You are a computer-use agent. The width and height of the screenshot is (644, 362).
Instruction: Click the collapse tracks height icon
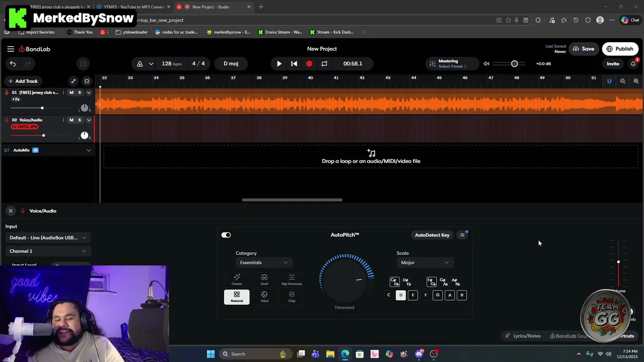(87, 81)
